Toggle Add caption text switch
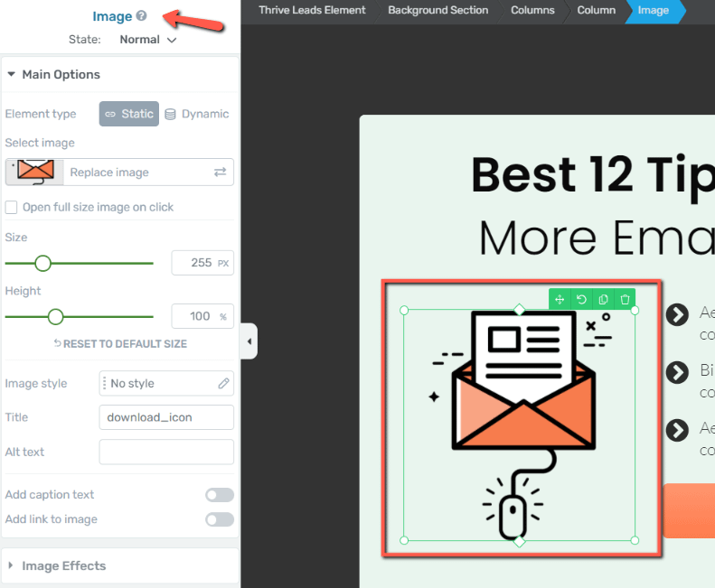The height and width of the screenshot is (588, 715). 220,495
